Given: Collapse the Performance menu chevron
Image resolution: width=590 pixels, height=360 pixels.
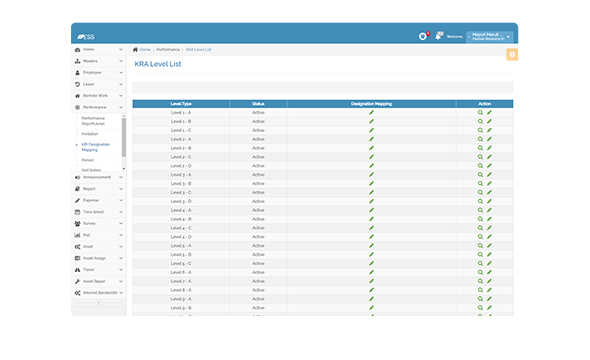Looking at the screenshot, I should [x=121, y=108].
